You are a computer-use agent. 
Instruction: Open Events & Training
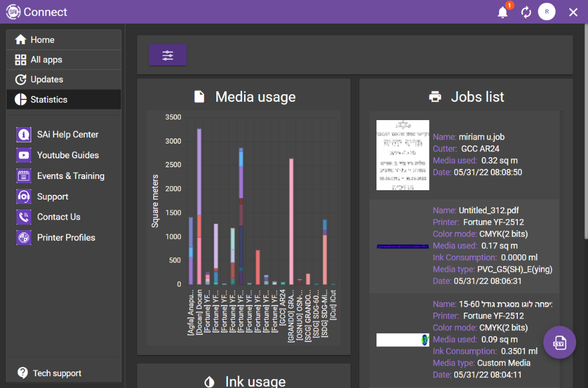point(70,176)
